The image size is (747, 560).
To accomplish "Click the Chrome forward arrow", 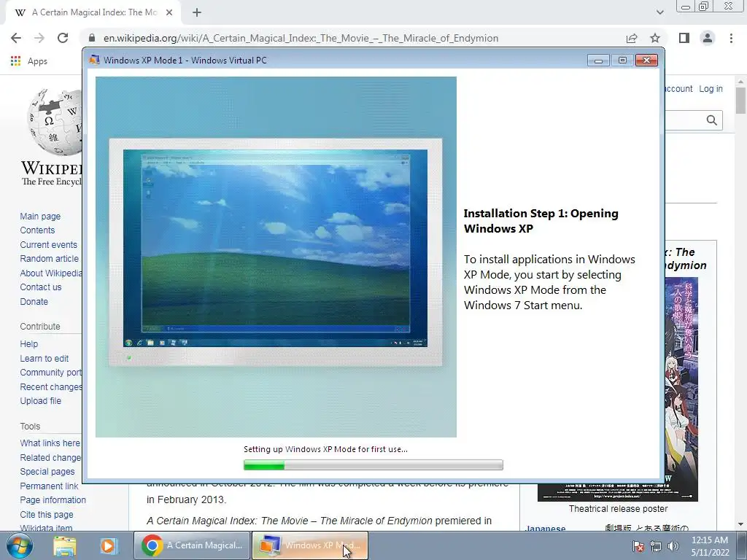I will 39,38.
